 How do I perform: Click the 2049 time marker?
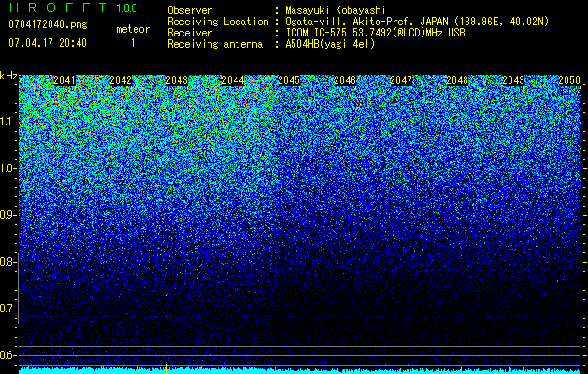click(513, 80)
